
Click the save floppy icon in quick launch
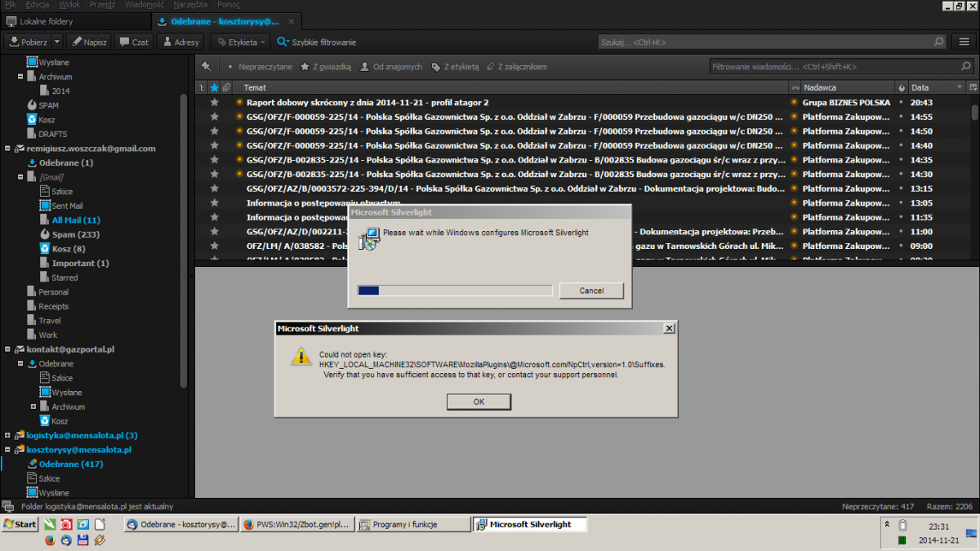(82, 540)
